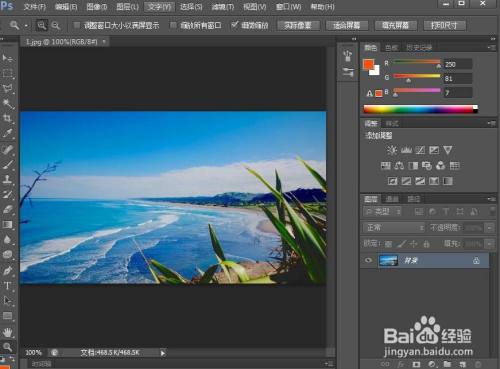This screenshot has width=500, height=369.
Task: Select the Healing Brush tool
Action: click(7, 149)
